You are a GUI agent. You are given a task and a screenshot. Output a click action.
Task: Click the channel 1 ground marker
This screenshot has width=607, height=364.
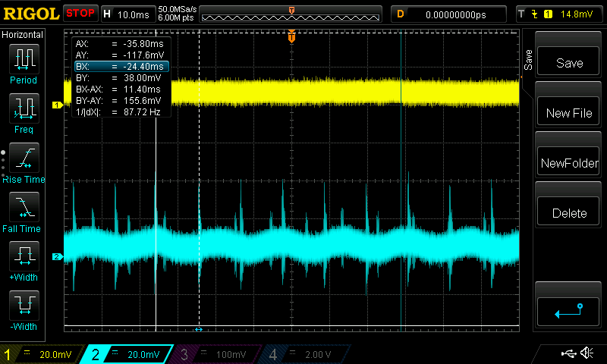pos(58,105)
